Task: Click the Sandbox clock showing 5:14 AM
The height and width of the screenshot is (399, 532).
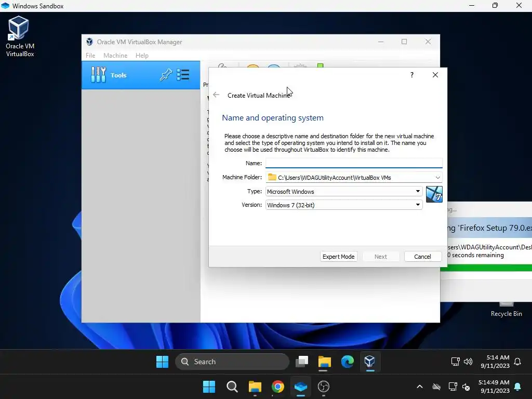Action: coord(495,362)
